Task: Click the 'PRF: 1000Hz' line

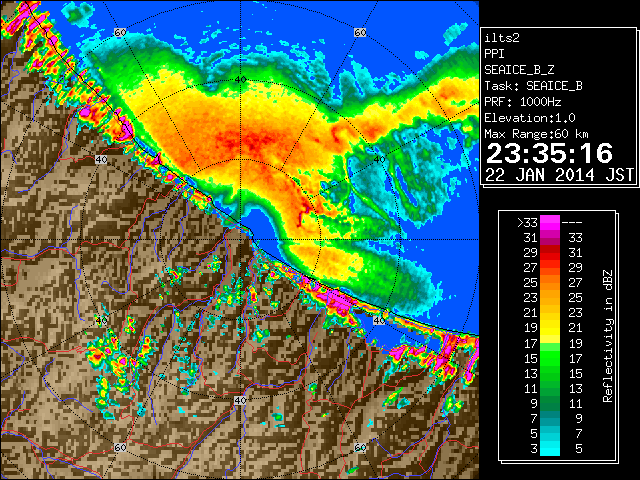Action: (x=523, y=102)
